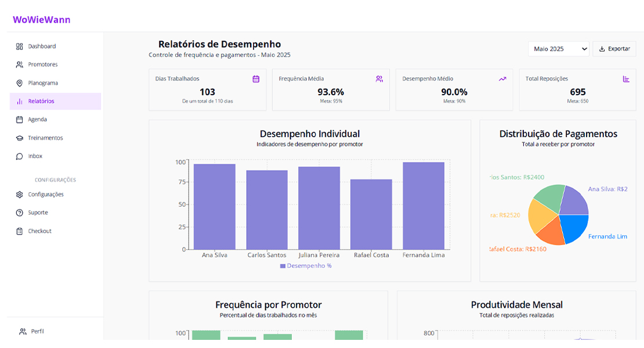Go to Configurações in the sidebar
The height and width of the screenshot is (348, 644).
tap(45, 195)
